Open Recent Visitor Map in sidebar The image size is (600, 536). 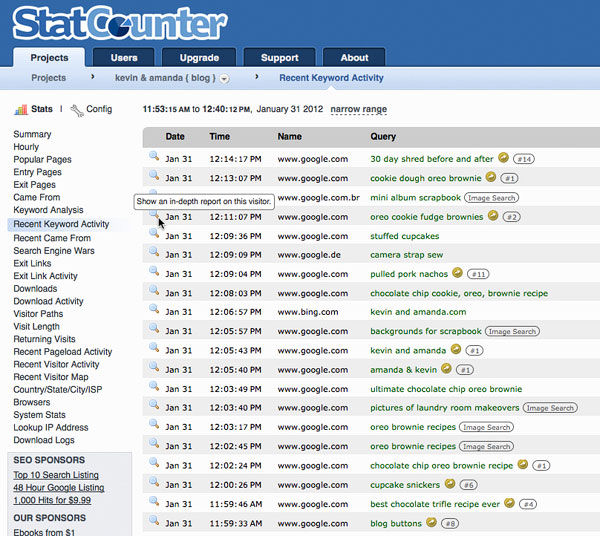[x=51, y=377]
